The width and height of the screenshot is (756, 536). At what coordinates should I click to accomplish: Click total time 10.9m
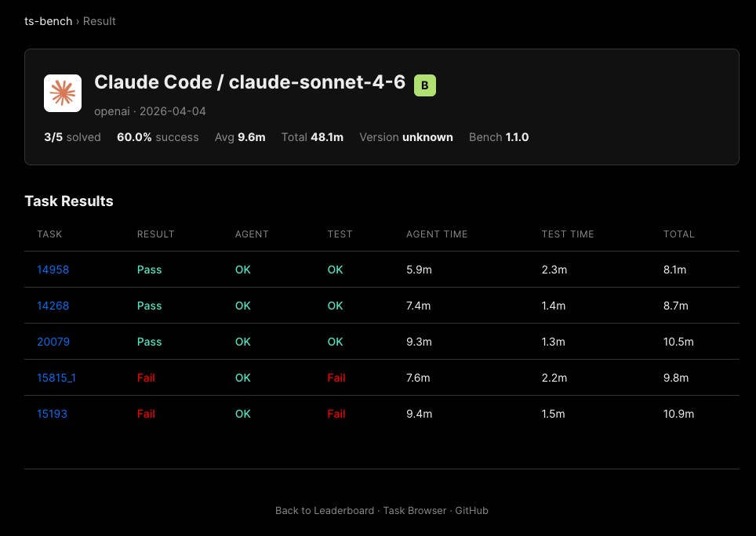pos(679,415)
